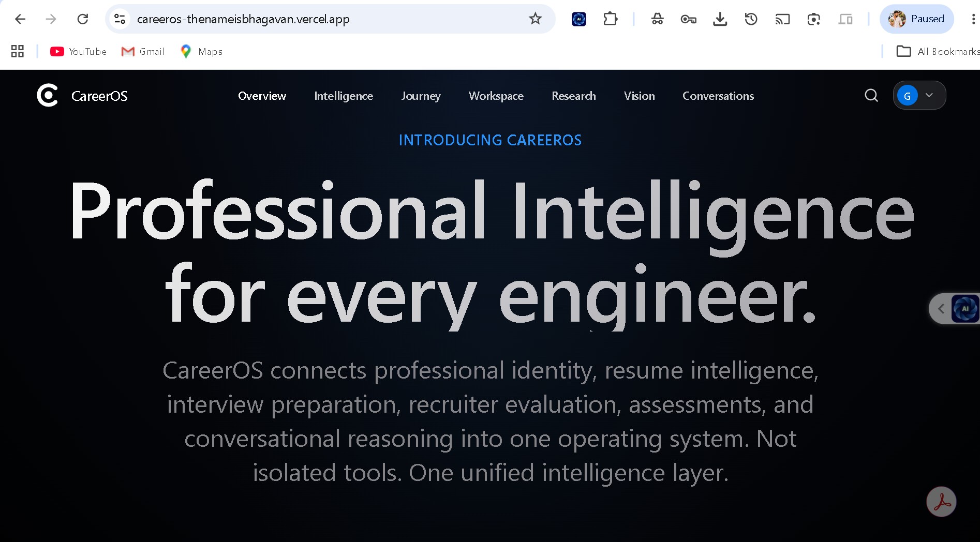Screen dimensions: 980x542
Task: Open the Gmail bookmark
Action: (143, 51)
